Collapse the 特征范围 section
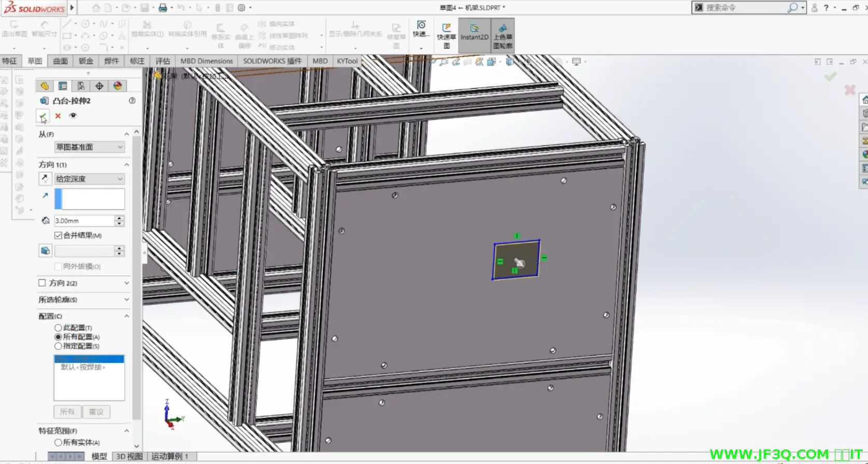The image size is (868, 464). tap(127, 431)
